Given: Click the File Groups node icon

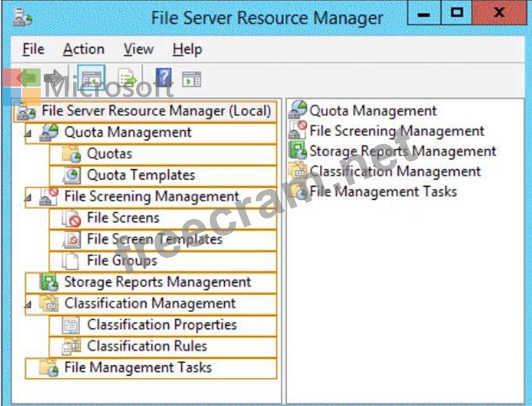Looking at the screenshot, I should tap(71, 261).
